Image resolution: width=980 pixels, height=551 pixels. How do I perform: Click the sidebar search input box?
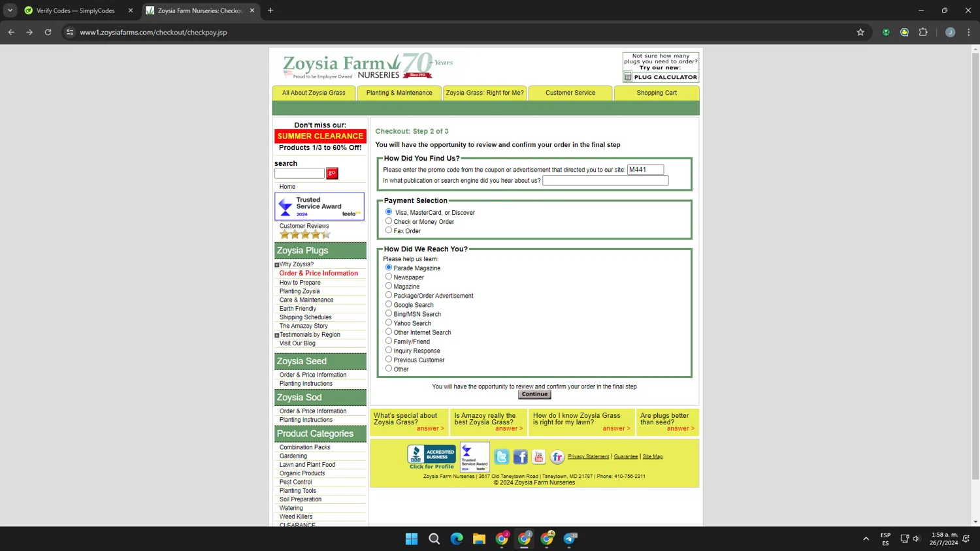pos(299,173)
